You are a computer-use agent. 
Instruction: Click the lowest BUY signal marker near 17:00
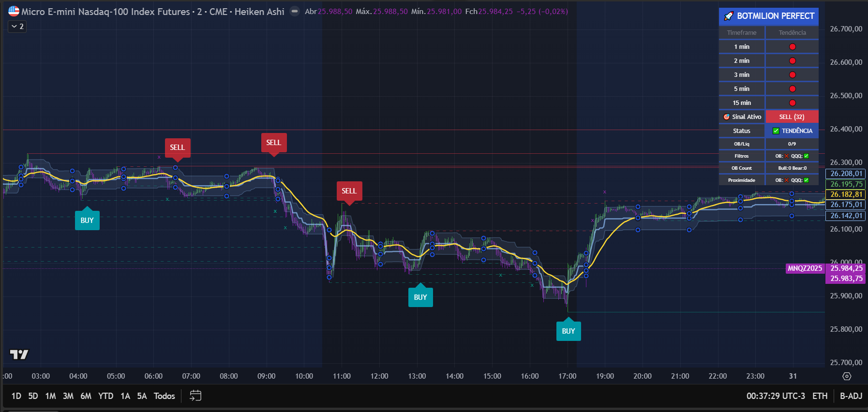coord(568,331)
